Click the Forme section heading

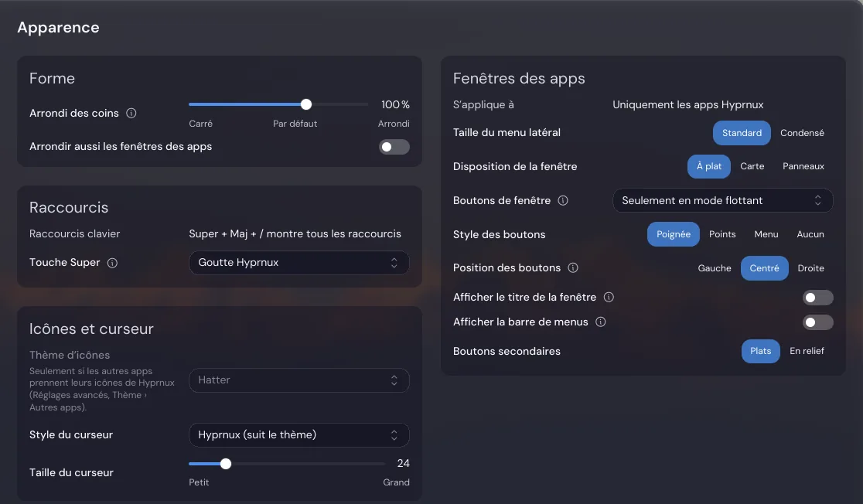(52, 78)
